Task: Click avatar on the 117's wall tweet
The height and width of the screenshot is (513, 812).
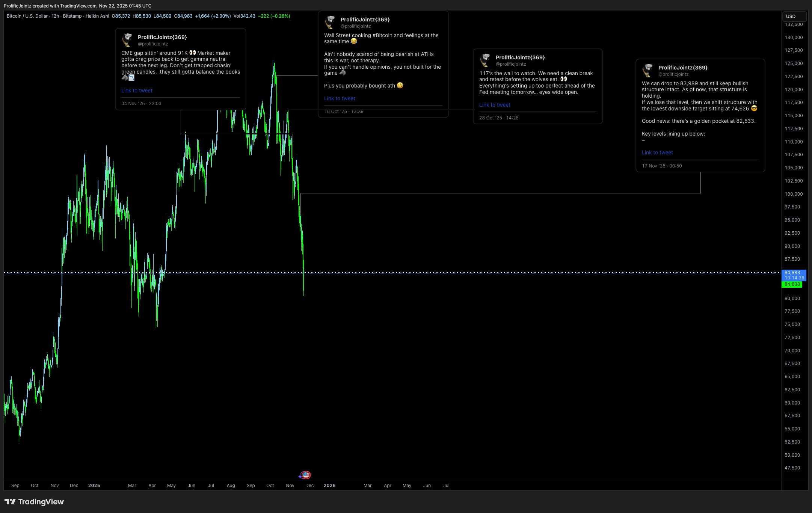Action: coord(485,60)
